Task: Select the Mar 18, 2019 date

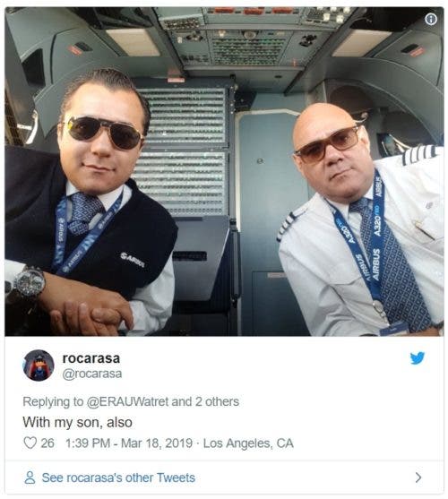Action: pos(157,443)
